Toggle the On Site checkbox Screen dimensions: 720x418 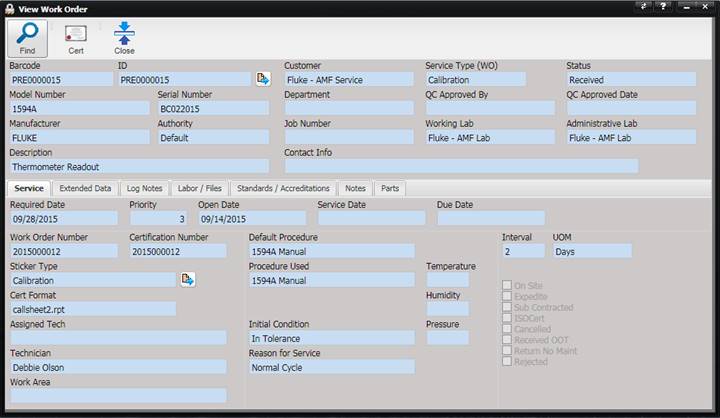[x=506, y=285]
